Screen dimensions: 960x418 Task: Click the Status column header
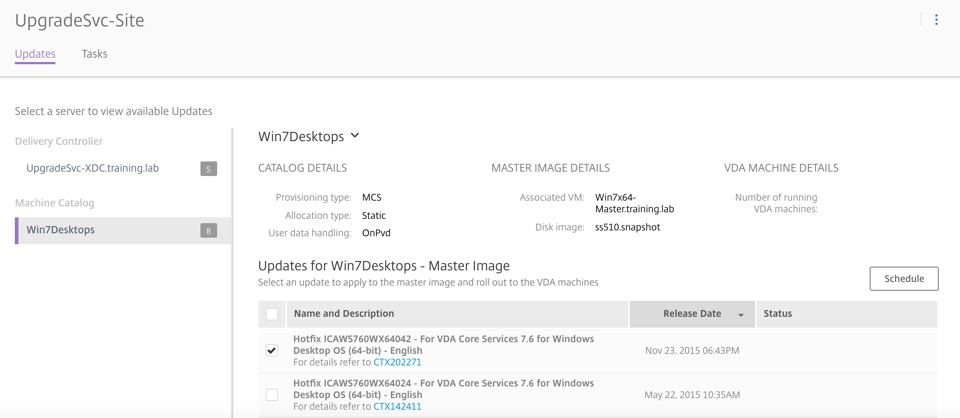click(777, 314)
